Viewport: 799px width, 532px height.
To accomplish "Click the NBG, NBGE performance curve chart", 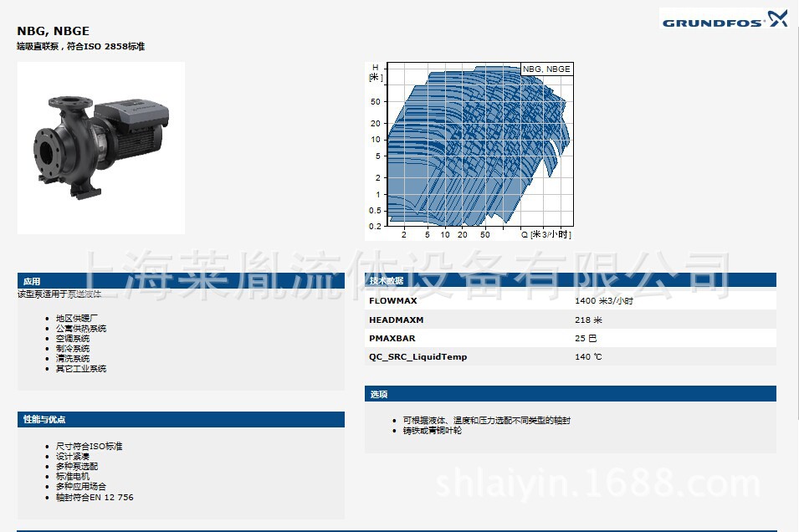I will coord(469,151).
